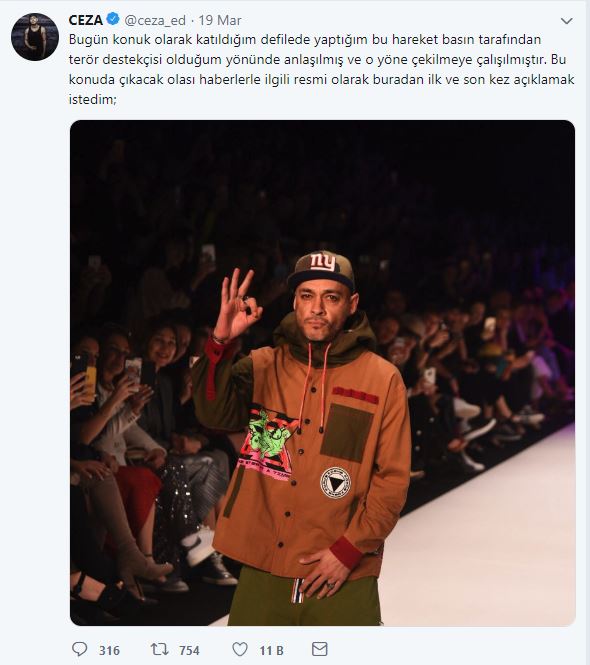Click the retweet arrows icon

[x=159, y=649]
